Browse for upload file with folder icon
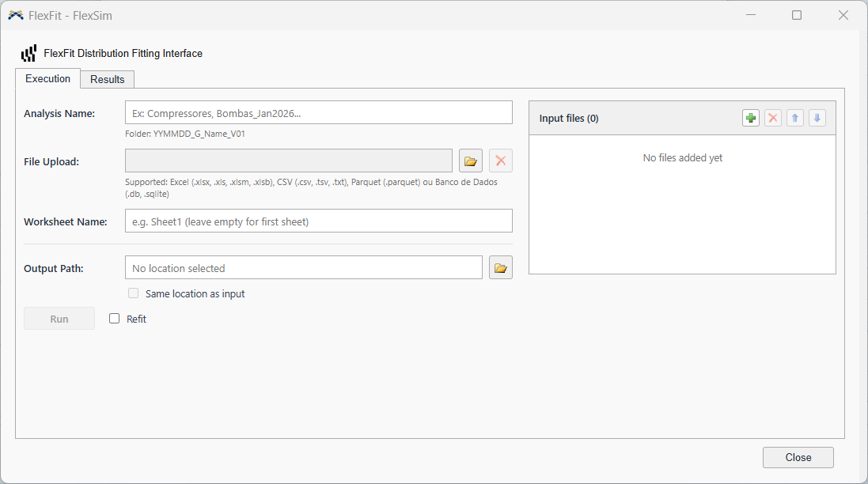Screen dimensions: 868x484 click(471, 161)
